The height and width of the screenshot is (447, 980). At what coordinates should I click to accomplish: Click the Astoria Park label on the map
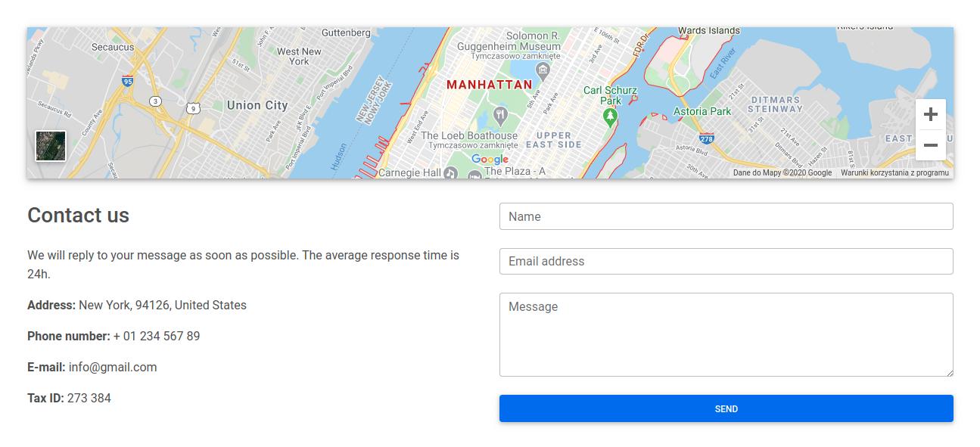[702, 111]
